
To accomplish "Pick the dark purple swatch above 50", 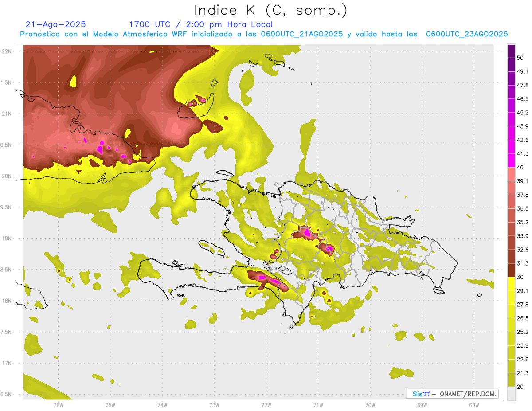I will [511, 51].
